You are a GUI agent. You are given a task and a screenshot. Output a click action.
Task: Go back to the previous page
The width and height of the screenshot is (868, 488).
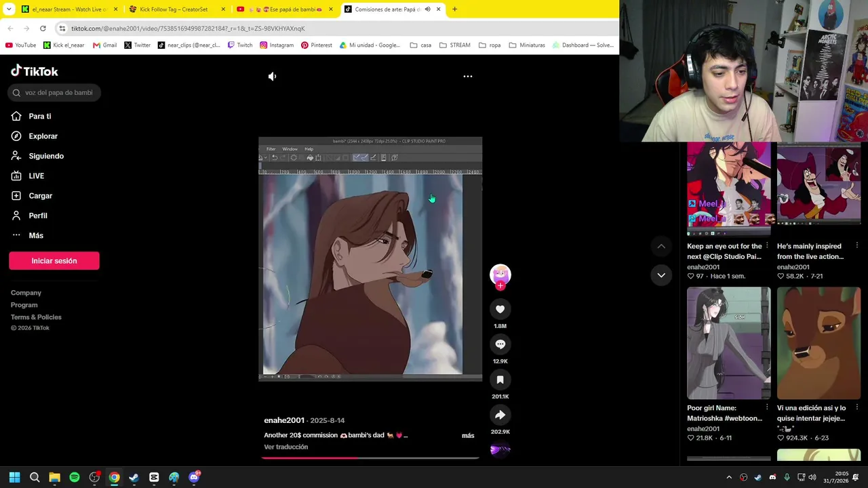tap(10, 28)
